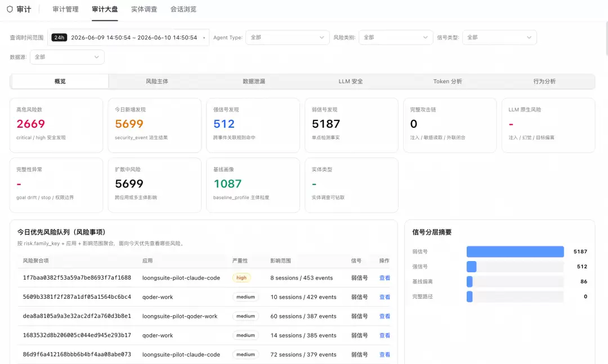
Task: Open the 行为分析 tab
Action: point(544,82)
